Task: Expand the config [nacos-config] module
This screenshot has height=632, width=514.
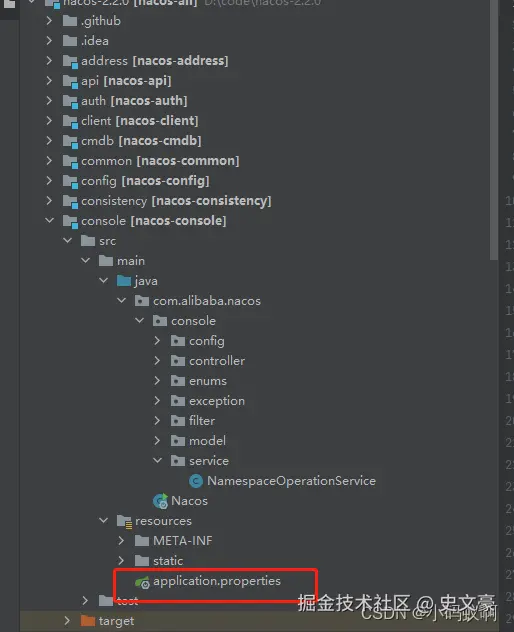Action: (49, 181)
